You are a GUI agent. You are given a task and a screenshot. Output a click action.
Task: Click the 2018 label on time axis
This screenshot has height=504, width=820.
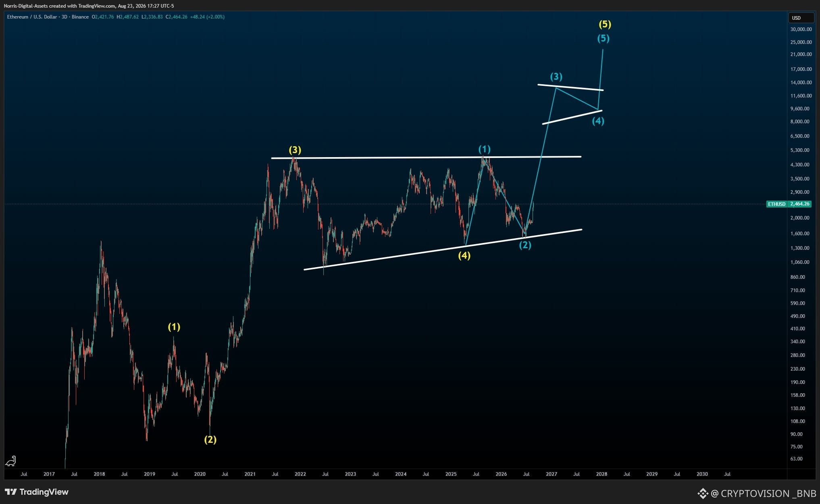pyautogui.click(x=99, y=474)
